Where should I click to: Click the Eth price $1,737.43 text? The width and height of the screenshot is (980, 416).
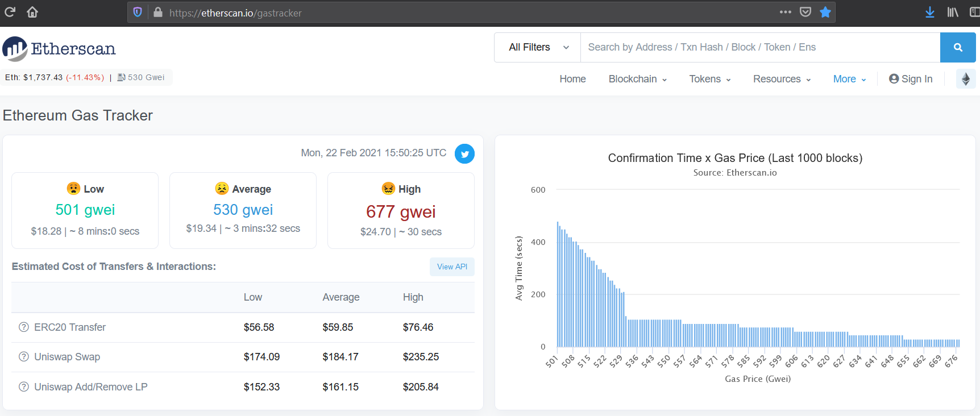(x=34, y=77)
